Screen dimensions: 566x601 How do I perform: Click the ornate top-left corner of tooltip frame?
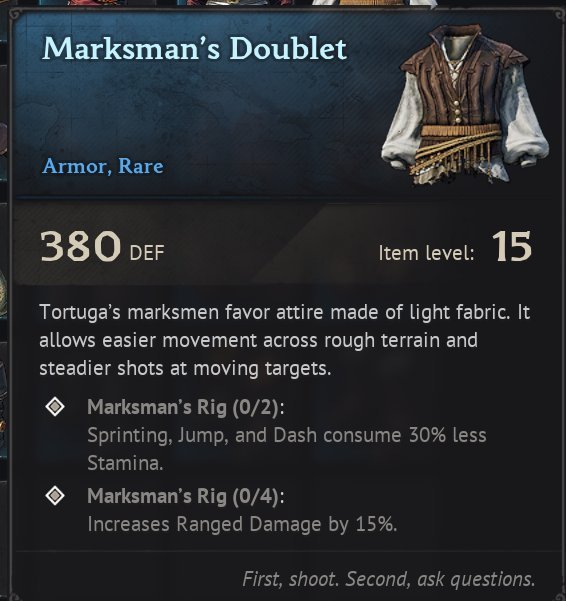(15, 15)
